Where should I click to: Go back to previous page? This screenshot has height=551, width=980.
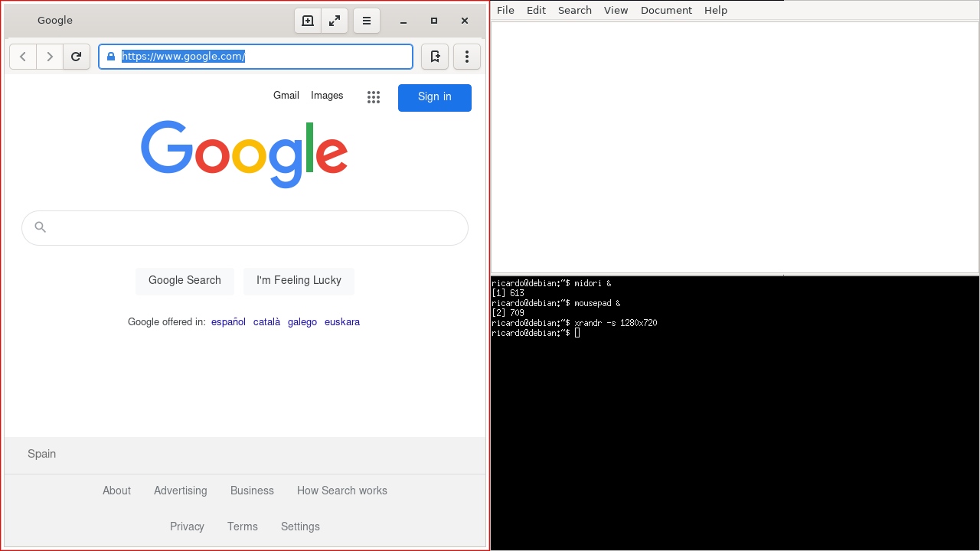tap(23, 57)
